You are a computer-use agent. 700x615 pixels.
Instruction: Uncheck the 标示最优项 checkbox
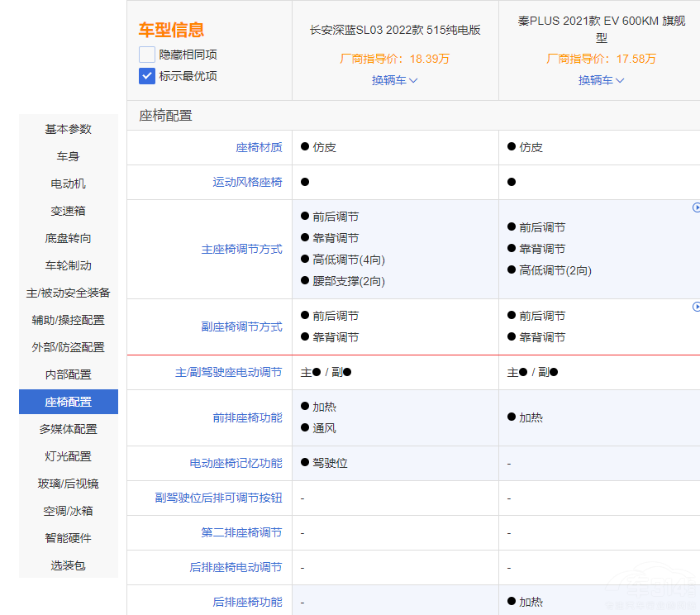coord(147,76)
